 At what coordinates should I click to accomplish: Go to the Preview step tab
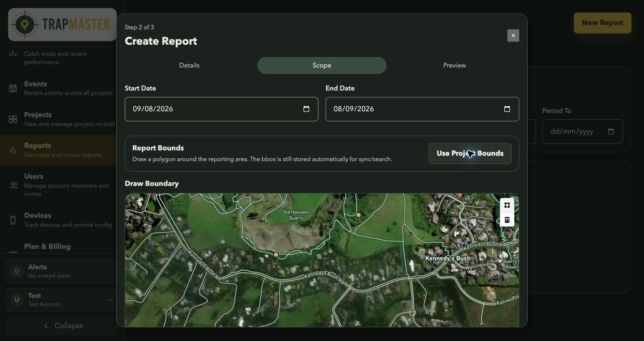click(454, 65)
